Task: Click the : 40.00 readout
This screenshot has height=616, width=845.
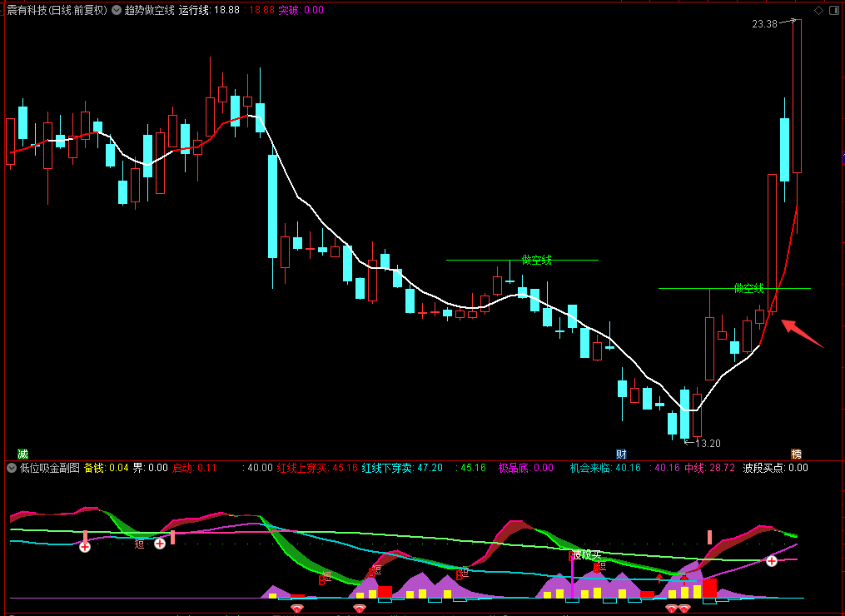Action: (257, 468)
